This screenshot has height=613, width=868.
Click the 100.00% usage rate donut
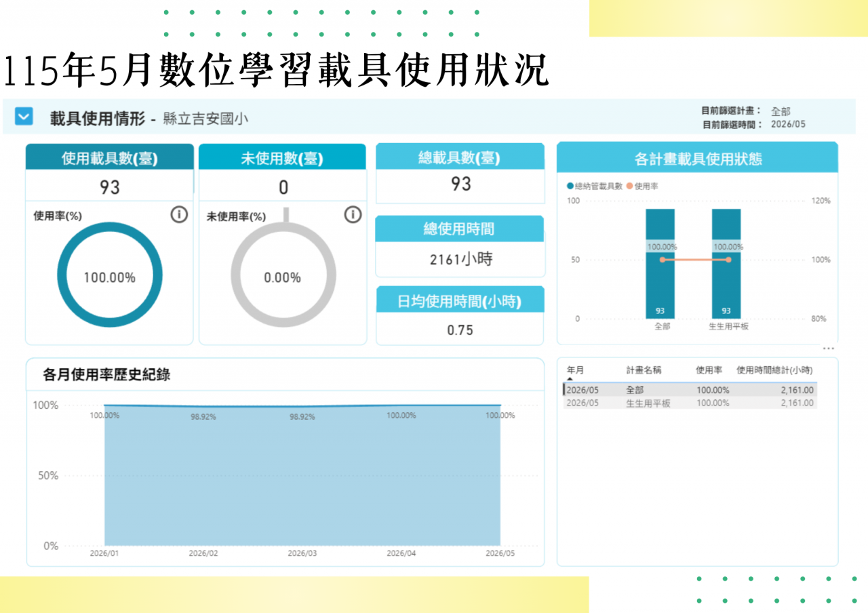point(110,275)
